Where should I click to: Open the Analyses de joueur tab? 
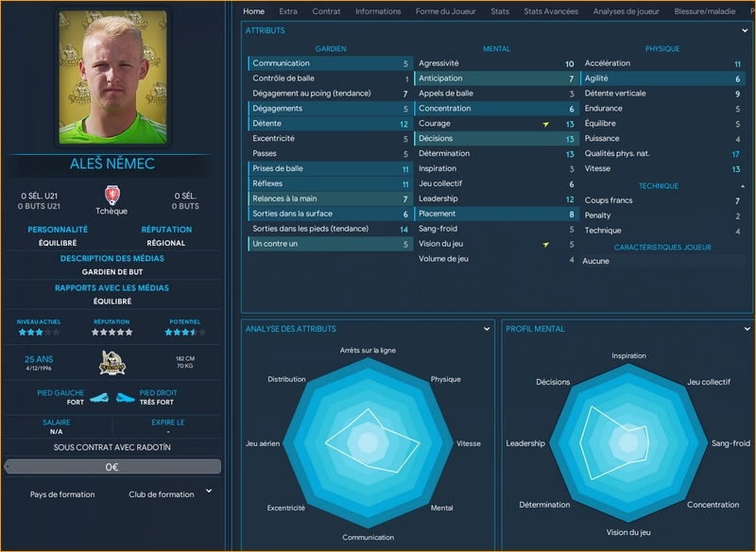coord(626,11)
